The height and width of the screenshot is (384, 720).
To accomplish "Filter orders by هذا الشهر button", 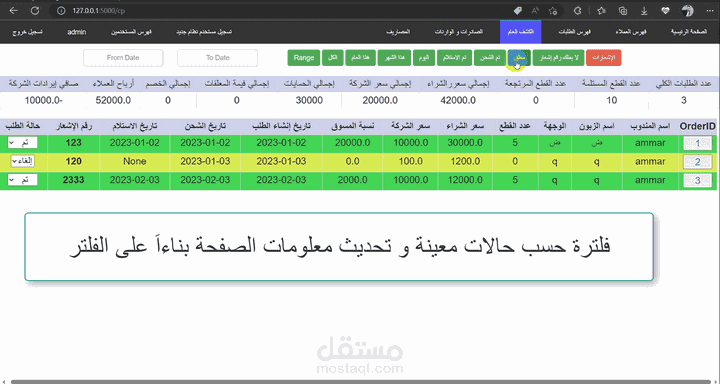I will [394, 57].
